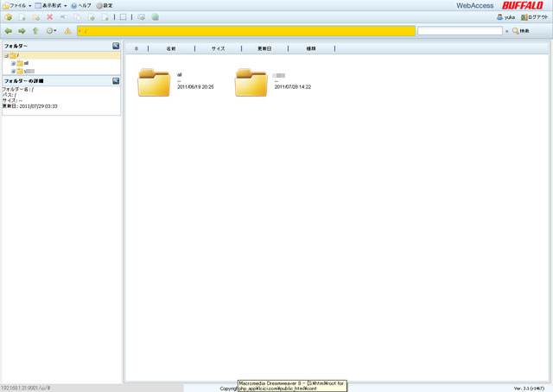This screenshot has height=392, width=553.
Task: Open the 表示形式 menu
Action: 50,5
